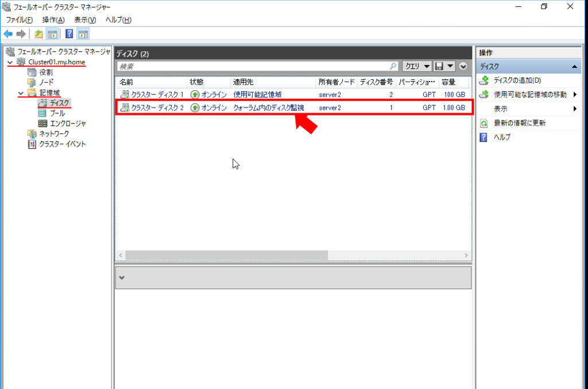Sort by the 所有者ノード column header
588x389 pixels.
pos(336,82)
